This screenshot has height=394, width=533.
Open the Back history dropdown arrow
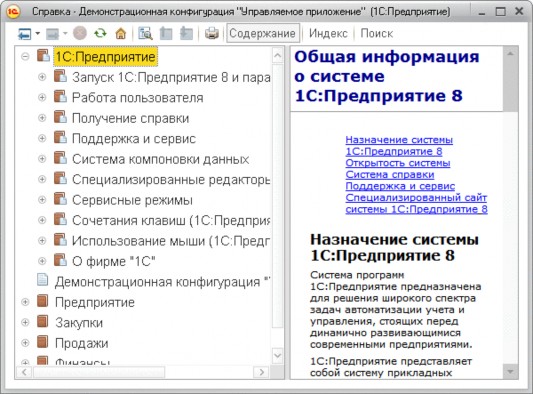click(x=37, y=33)
